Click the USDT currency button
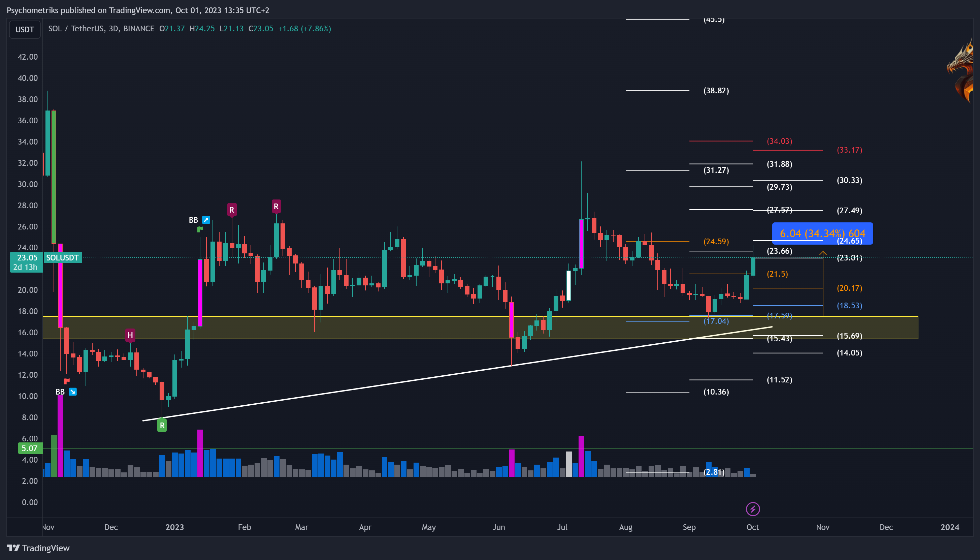This screenshot has height=560, width=980. 25,30
